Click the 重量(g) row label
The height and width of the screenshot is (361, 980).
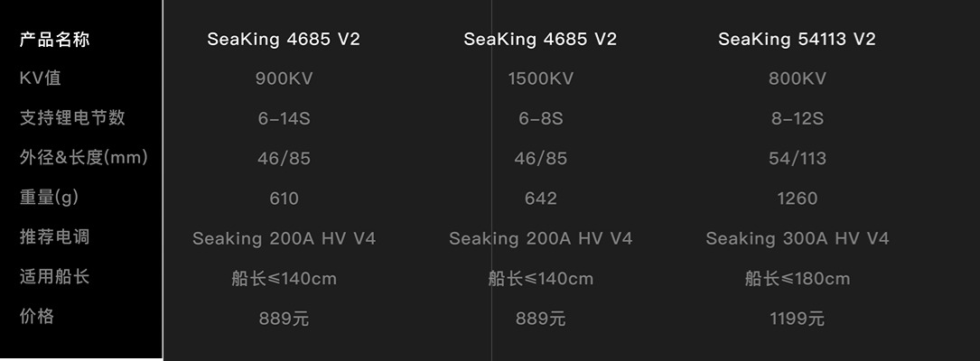50,198
